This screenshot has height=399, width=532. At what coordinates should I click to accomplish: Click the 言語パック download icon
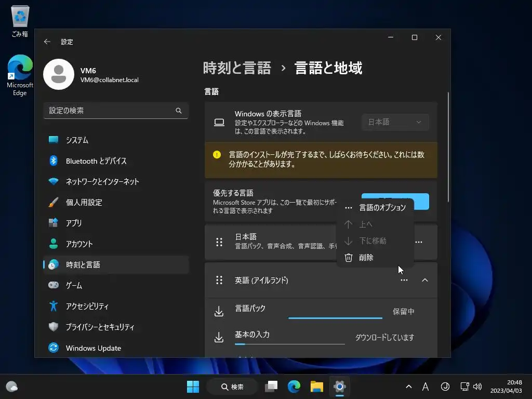click(x=219, y=311)
